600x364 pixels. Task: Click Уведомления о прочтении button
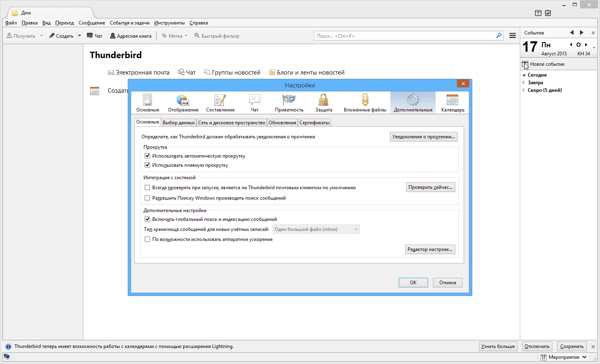[424, 137]
